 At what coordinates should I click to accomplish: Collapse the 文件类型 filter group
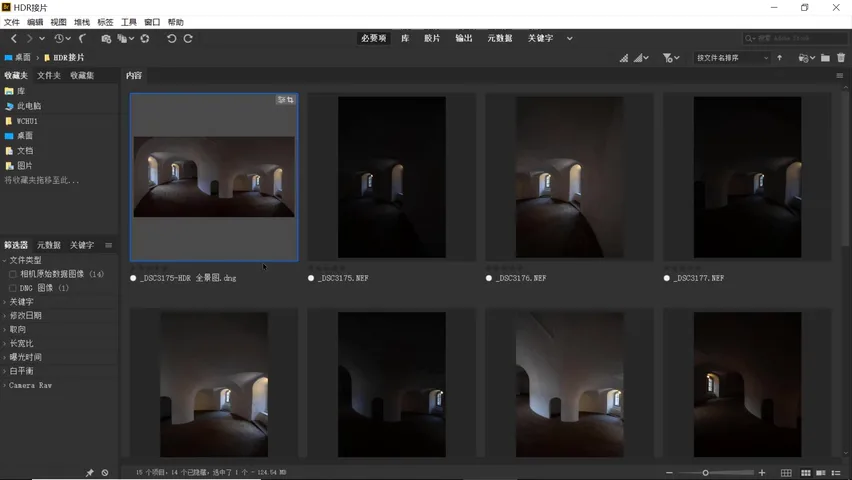point(5,260)
